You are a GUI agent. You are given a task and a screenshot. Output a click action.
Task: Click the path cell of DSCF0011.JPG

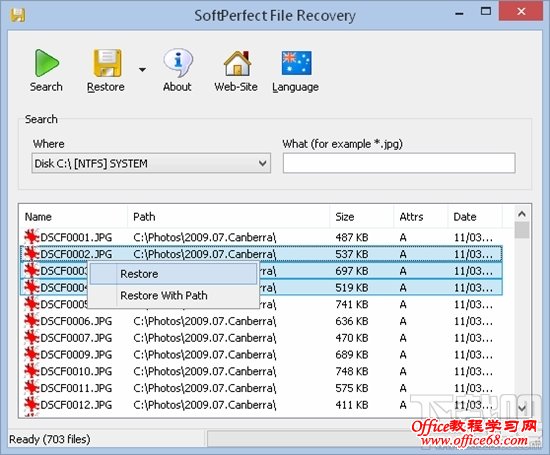(x=205, y=388)
